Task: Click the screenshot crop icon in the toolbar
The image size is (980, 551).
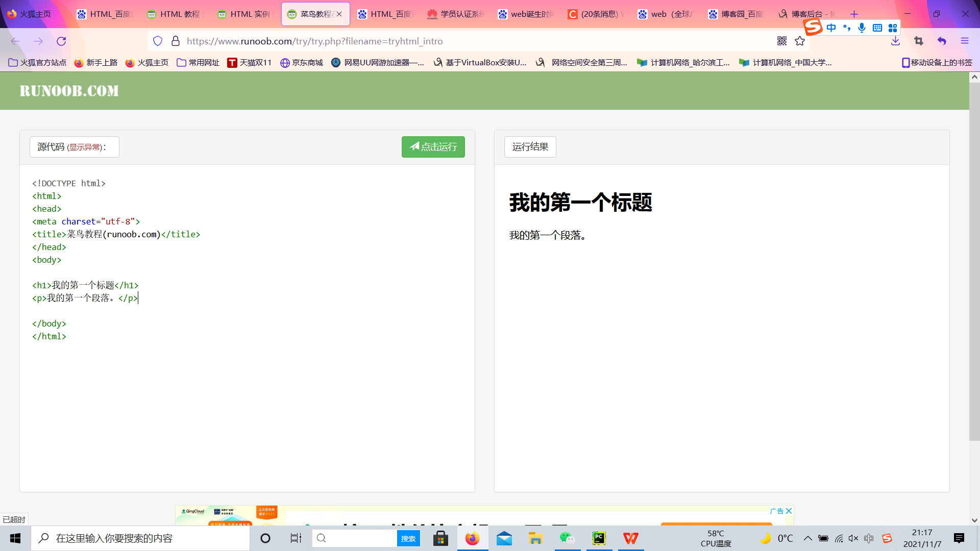Action: coord(919,41)
